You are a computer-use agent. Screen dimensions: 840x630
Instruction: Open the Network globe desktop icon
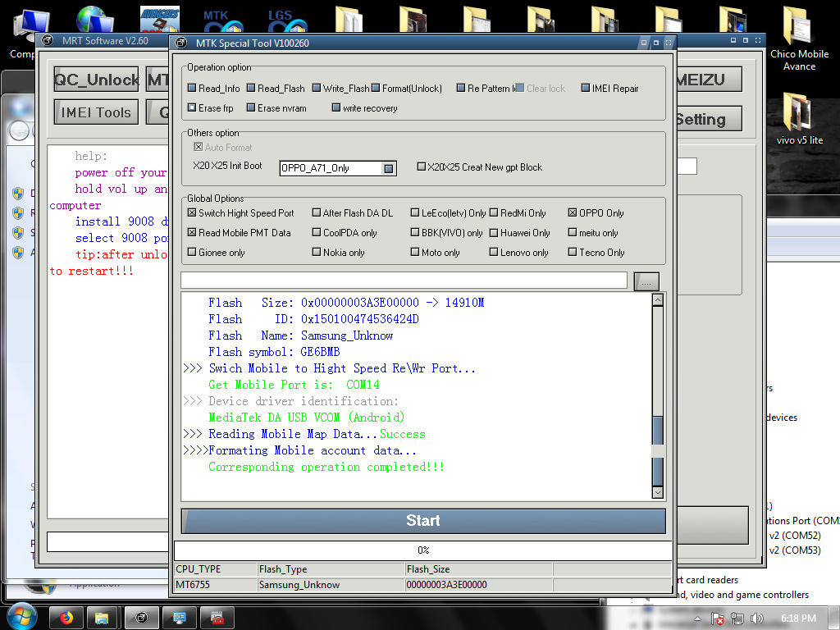[94, 20]
